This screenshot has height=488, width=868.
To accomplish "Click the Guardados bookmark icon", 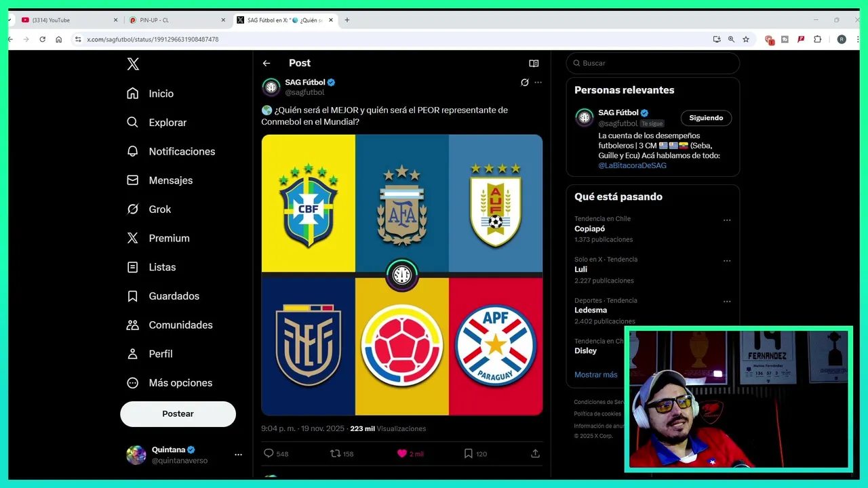I will click(133, 296).
